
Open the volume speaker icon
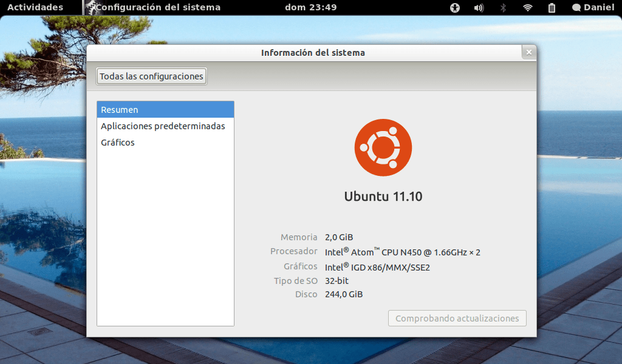point(479,7)
